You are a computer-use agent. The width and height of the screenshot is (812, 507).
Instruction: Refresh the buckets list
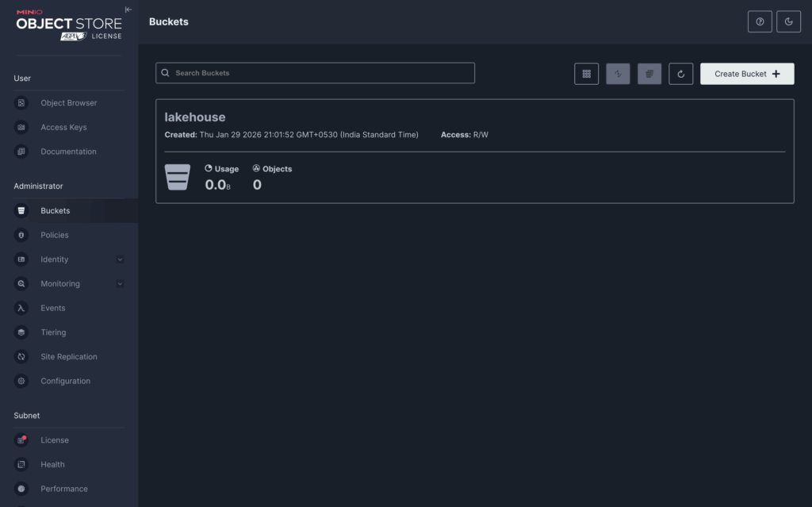point(680,74)
